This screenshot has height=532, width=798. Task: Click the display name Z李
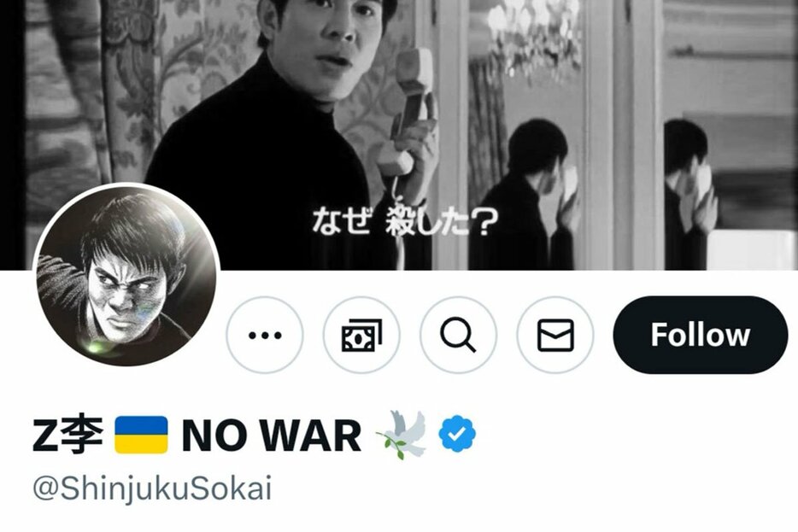pyautogui.click(x=68, y=436)
